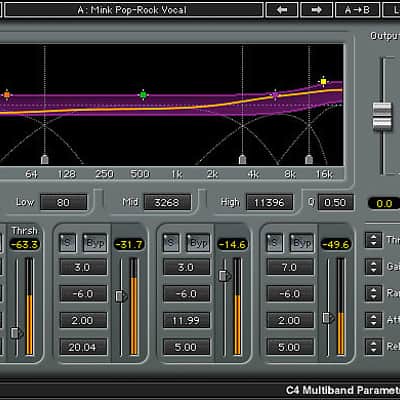The image size is (400, 400).
Task: Click the Output fader handle
Action: [x=382, y=117]
